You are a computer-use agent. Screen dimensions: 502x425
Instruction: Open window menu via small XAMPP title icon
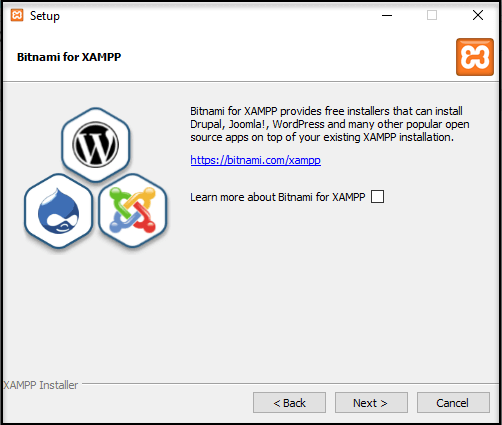(x=17, y=15)
